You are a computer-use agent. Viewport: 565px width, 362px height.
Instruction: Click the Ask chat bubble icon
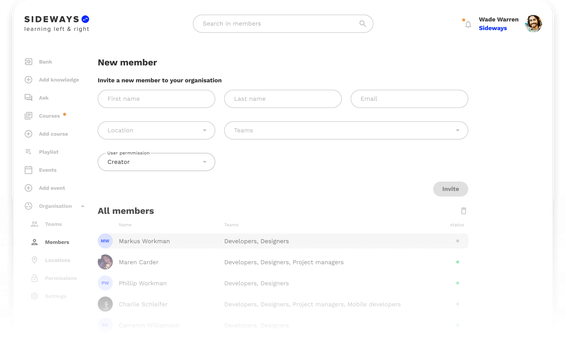[x=28, y=98]
